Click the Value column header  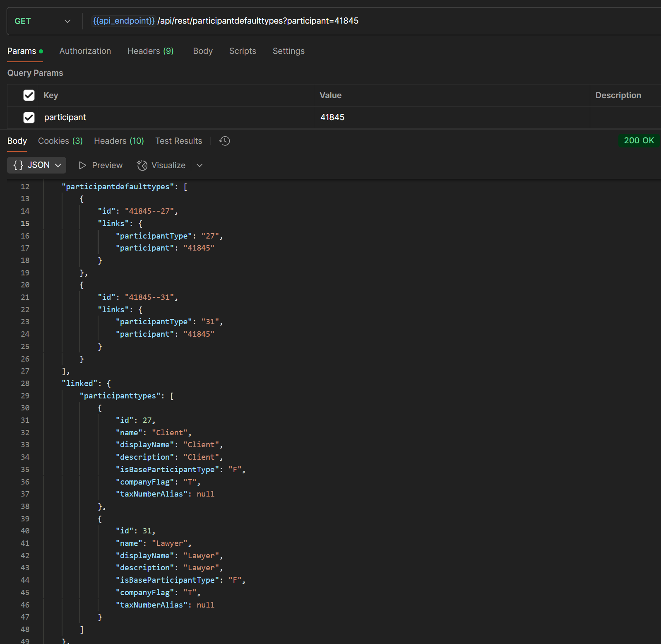coord(330,95)
